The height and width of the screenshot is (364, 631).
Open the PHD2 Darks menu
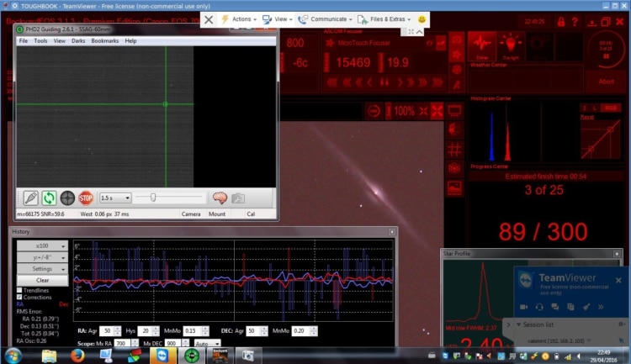pos(78,40)
